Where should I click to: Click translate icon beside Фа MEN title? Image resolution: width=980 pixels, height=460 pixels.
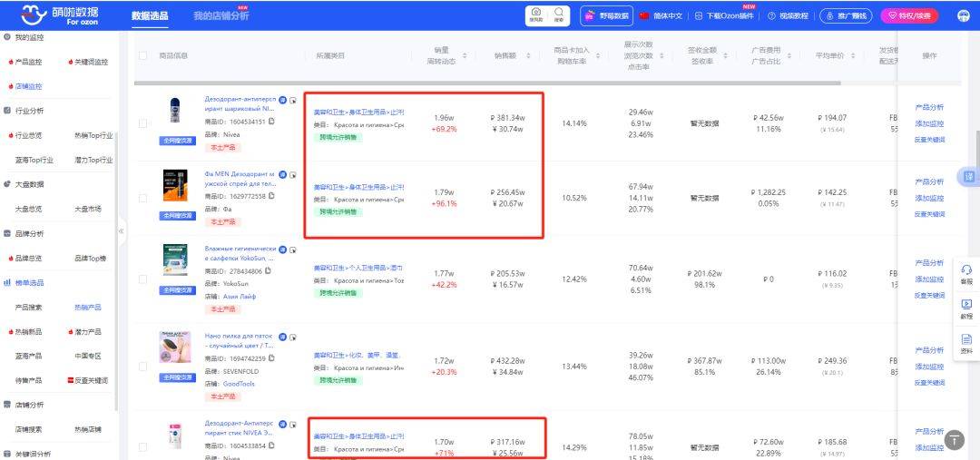coord(282,174)
